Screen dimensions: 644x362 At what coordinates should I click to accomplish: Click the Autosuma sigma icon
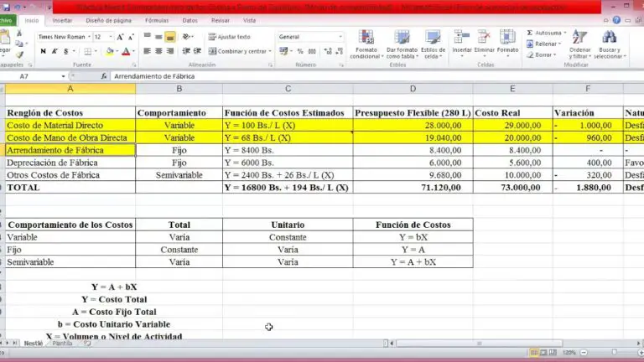530,33
